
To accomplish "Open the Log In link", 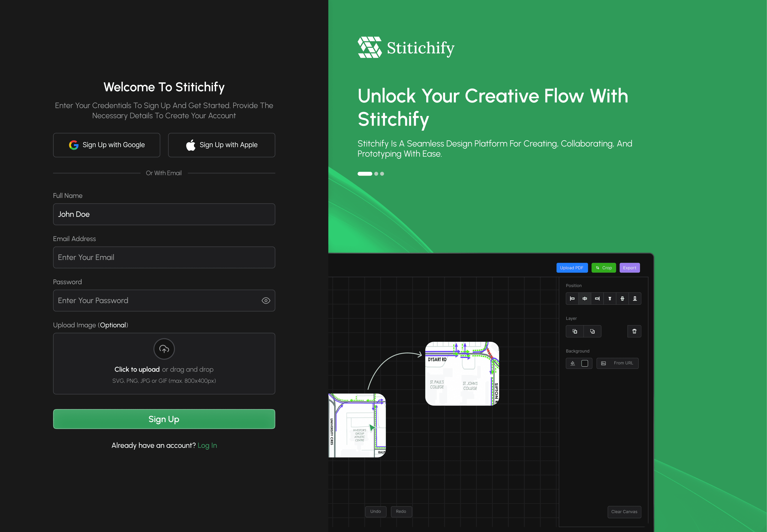I will 207,446.
